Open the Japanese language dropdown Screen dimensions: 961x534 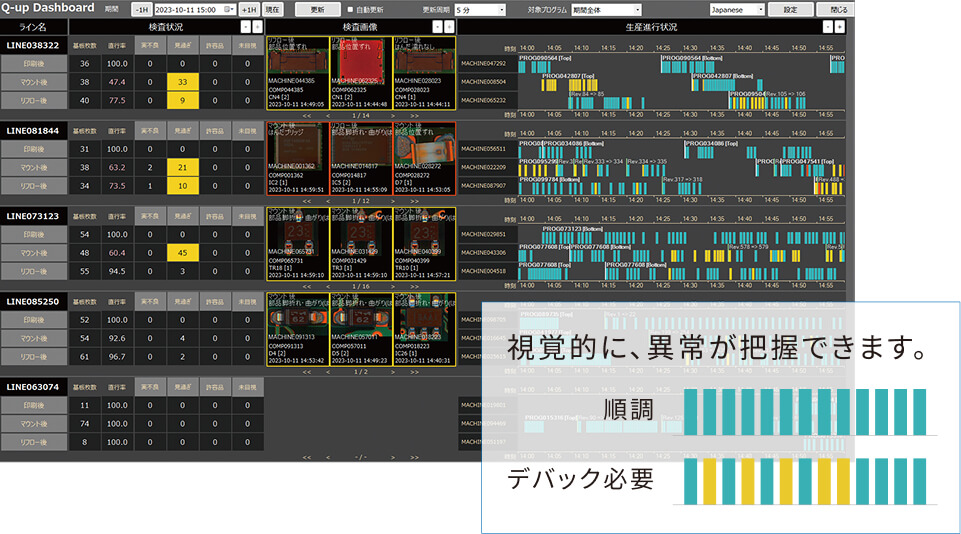pos(737,10)
